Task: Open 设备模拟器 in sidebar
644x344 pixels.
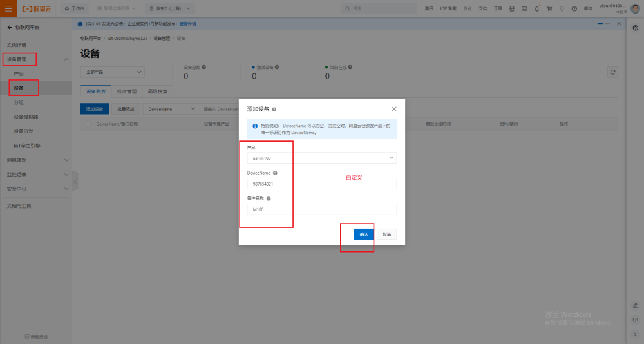Action: click(x=26, y=117)
